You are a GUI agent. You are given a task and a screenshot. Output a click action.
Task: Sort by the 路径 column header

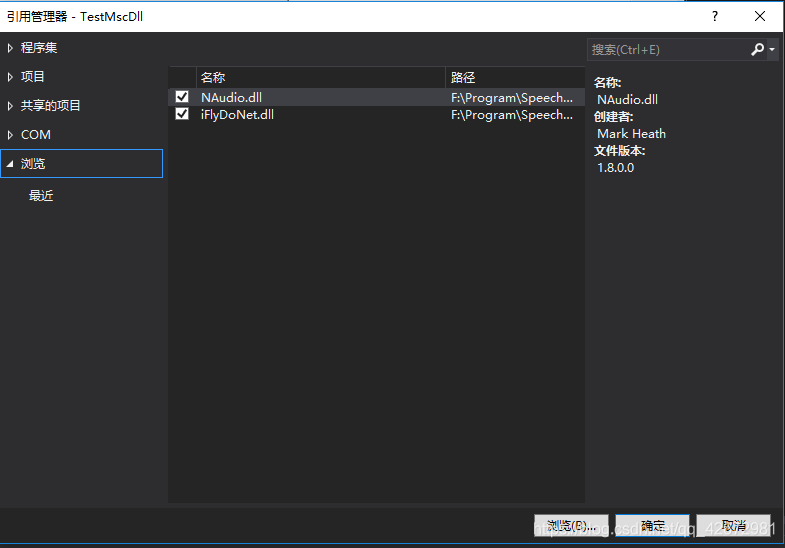[515, 78]
